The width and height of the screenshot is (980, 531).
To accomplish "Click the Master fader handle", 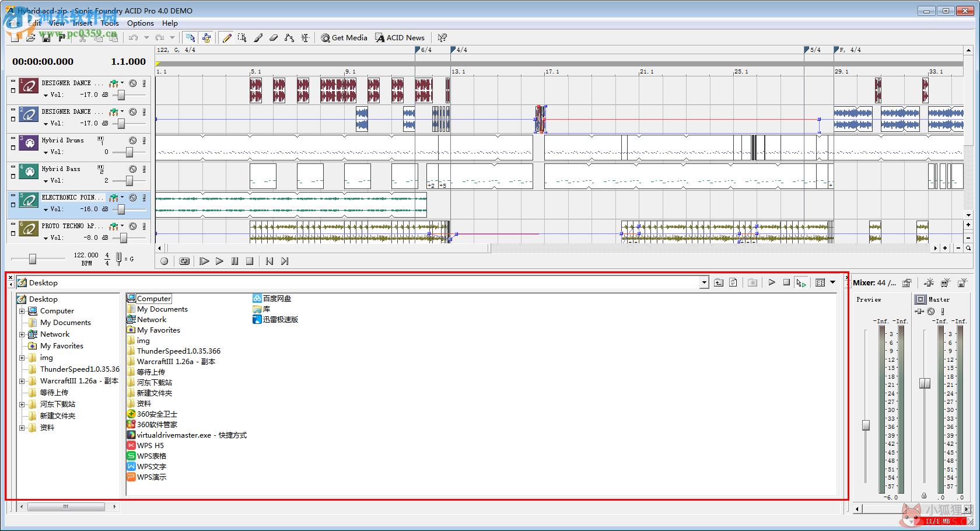I will (x=925, y=383).
